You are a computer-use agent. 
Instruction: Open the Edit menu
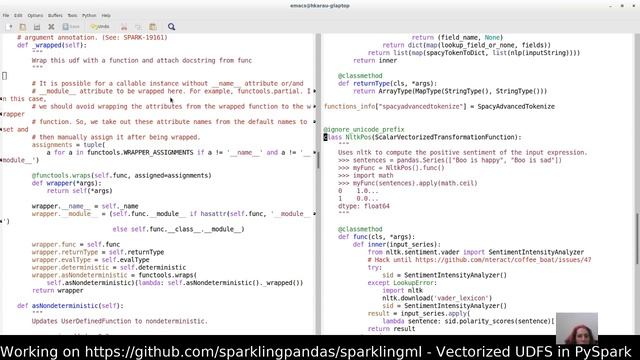[18, 16]
